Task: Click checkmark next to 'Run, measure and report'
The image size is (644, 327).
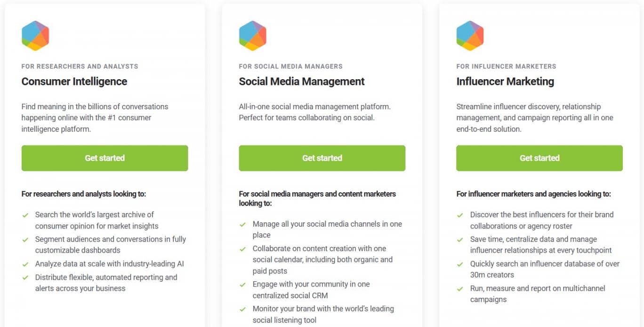Action: pyautogui.click(x=460, y=288)
